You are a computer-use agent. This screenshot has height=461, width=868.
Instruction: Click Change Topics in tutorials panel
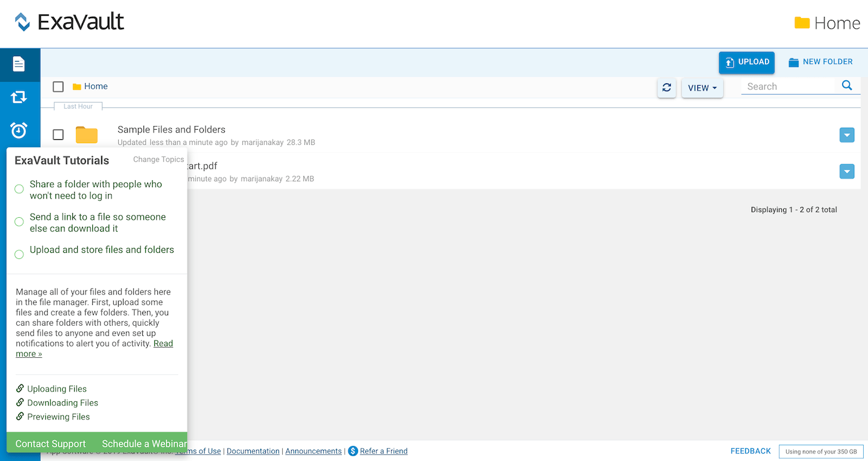[159, 159]
